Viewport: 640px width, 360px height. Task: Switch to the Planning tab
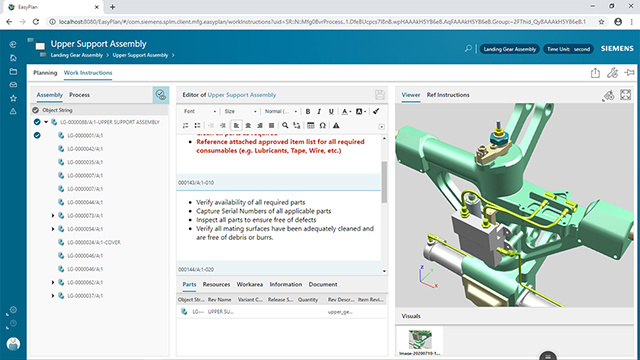(45, 73)
